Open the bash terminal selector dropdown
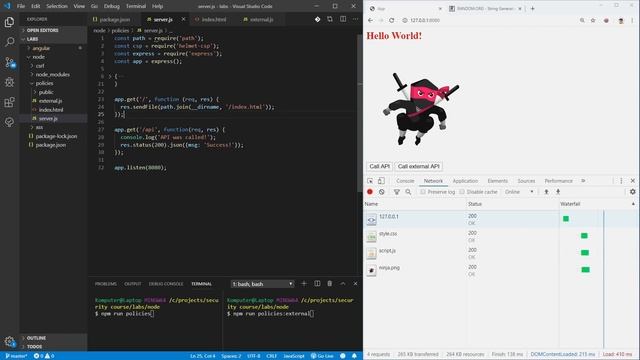This screenshot has height=360, width=640. (262, 284)
